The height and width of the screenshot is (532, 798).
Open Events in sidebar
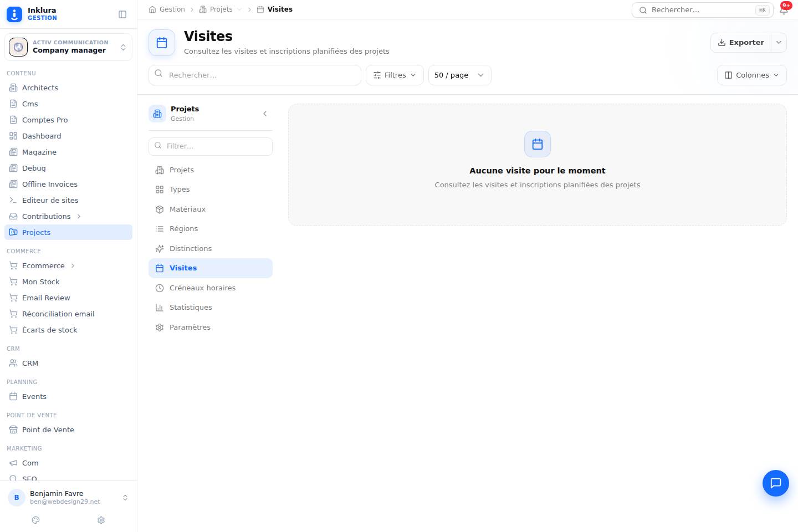[68, 396]
